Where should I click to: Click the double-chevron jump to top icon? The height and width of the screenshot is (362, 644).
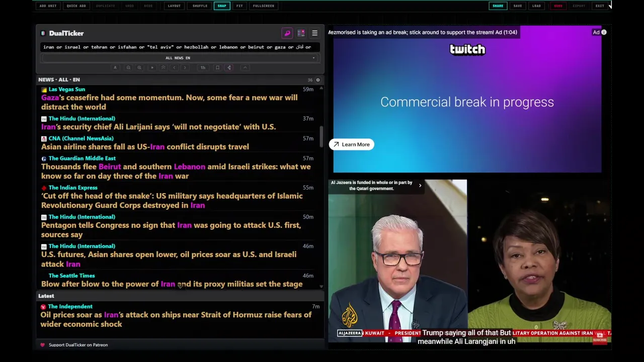click(x=163, y=67)
